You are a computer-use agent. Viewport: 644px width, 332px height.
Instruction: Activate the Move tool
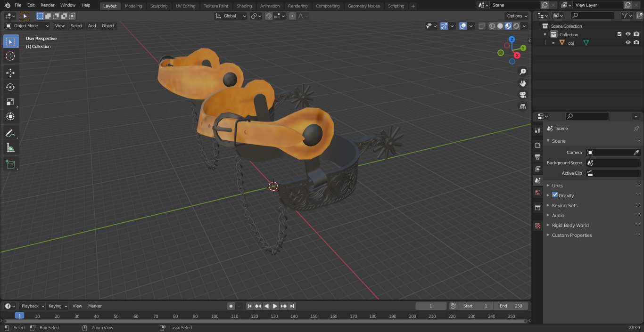point(10,73)
